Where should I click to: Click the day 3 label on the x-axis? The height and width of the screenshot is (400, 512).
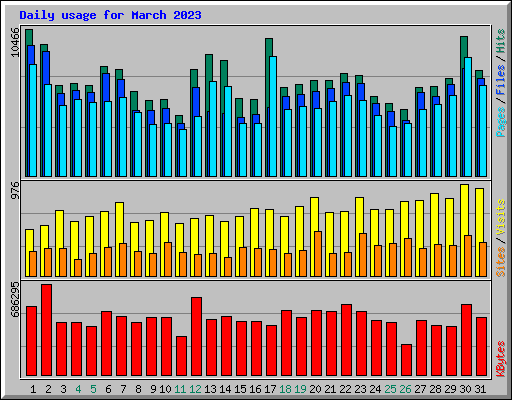[x=63, y=389]
